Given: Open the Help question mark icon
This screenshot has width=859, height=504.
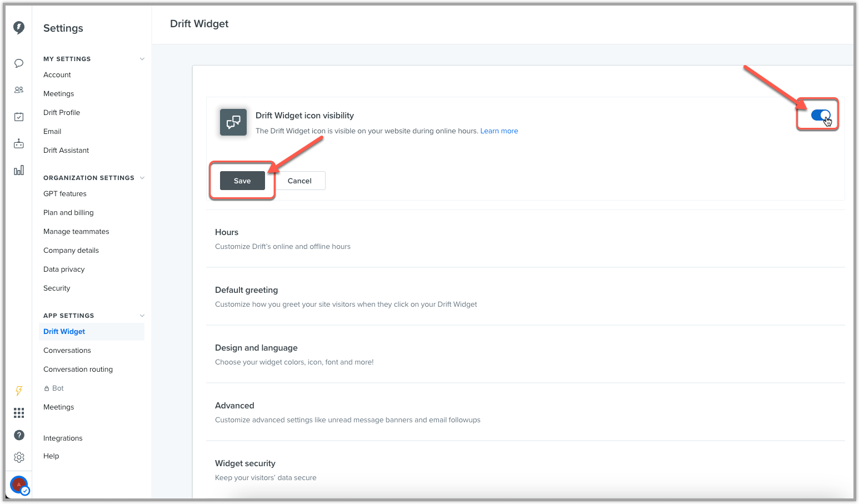Looking at the screenshot, I should click(19, 435).
